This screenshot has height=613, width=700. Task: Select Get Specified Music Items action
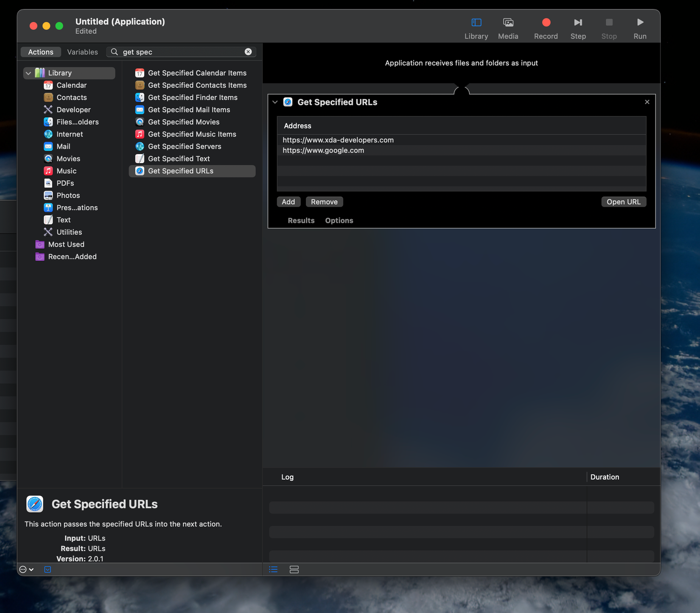[192, 134]
